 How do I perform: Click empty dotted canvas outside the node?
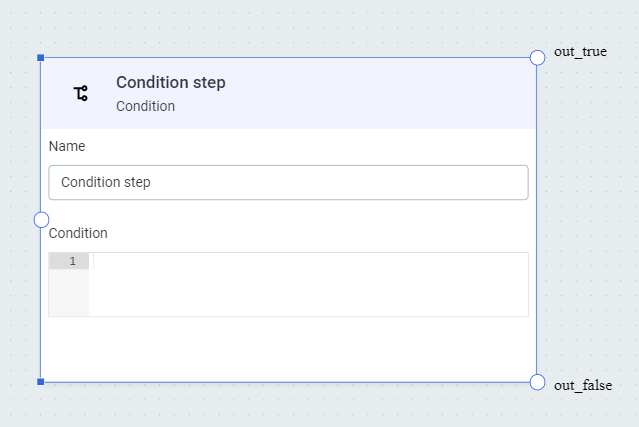click(590, 220)
